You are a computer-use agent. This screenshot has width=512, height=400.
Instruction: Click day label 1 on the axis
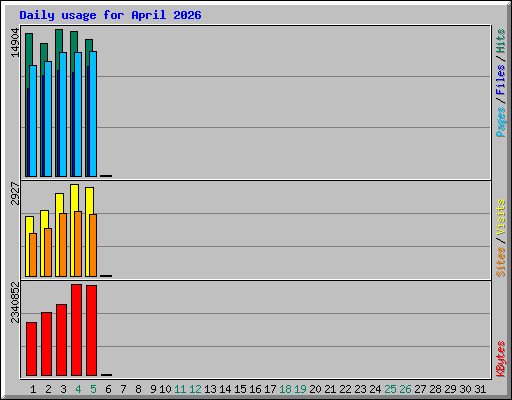coord(33,389)
